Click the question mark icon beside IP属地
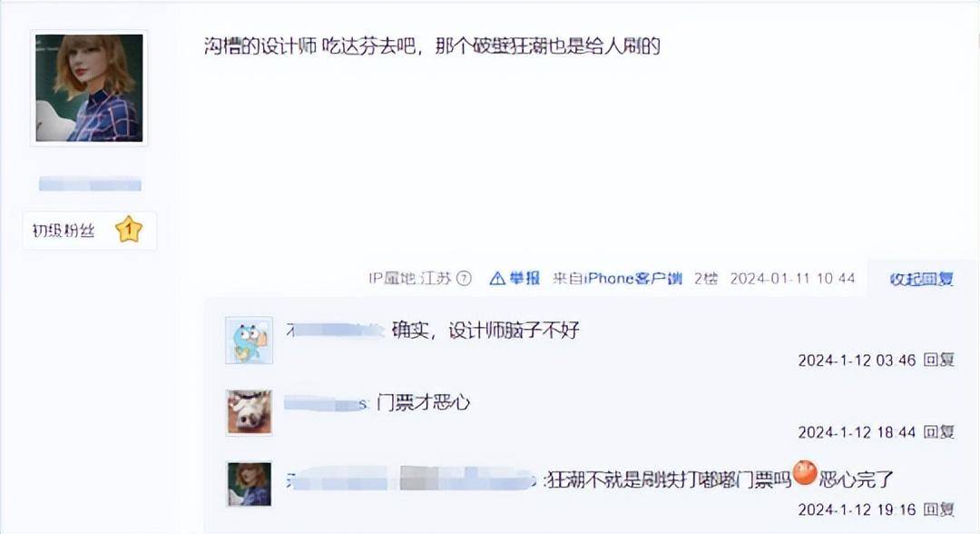Viewport: 980px width, 534px height. 464,278
